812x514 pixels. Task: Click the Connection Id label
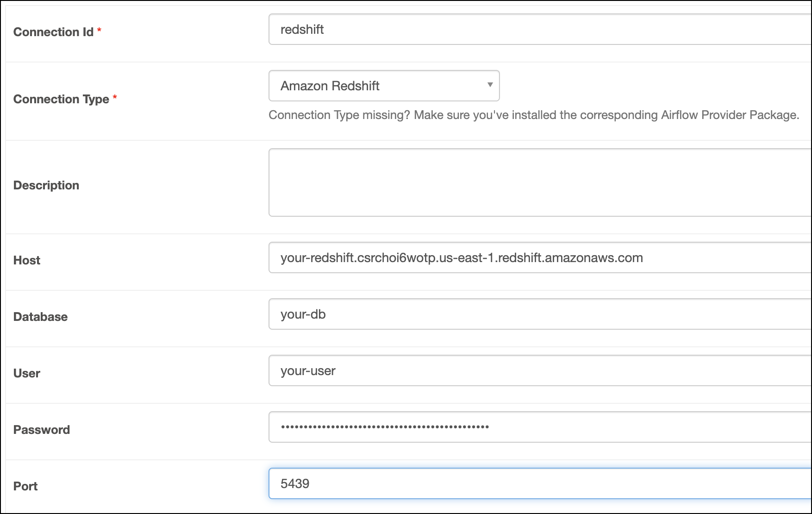[54, 32]
